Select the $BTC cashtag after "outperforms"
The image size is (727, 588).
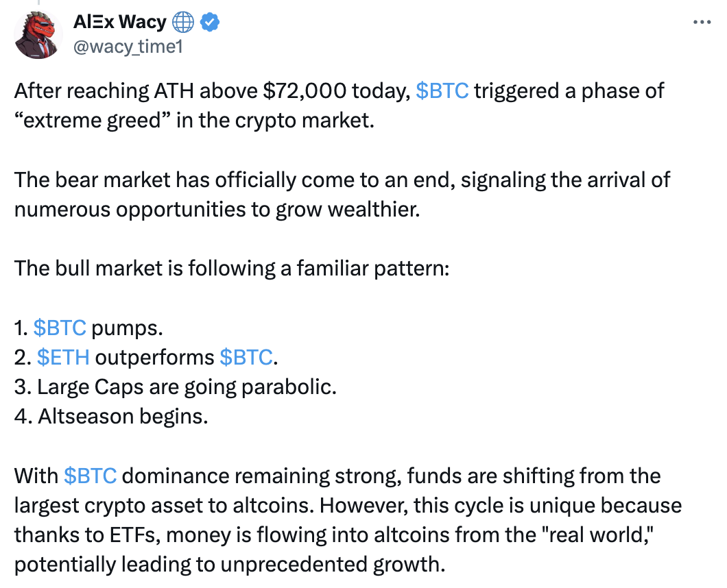246,357
